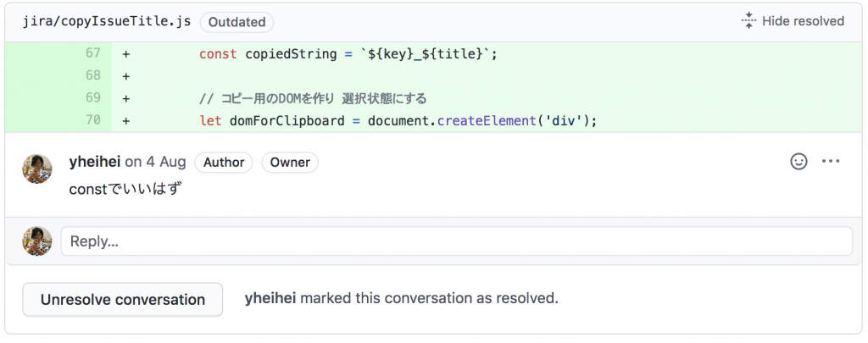Click line number 68 of the diff
The image size is (868, 343).
pos(93,75)
